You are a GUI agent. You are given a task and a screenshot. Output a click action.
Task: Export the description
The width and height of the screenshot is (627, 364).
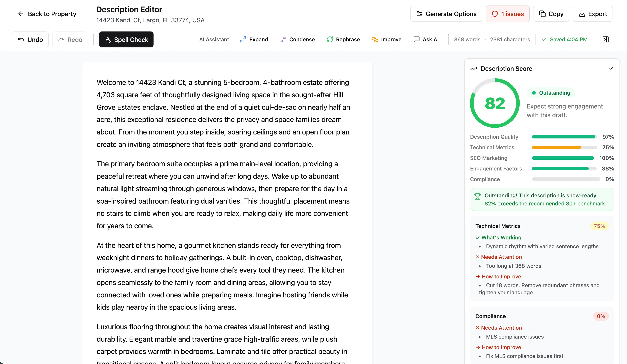coord(592,14)
